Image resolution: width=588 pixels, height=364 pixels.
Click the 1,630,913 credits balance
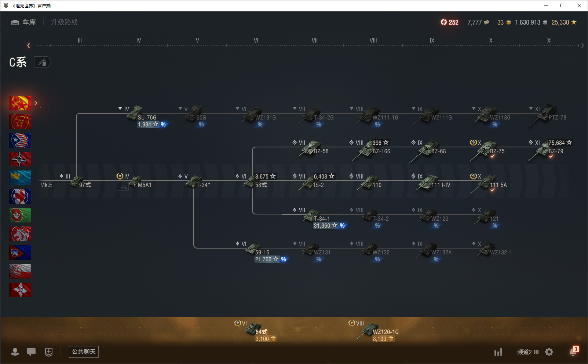coord(531,22)
